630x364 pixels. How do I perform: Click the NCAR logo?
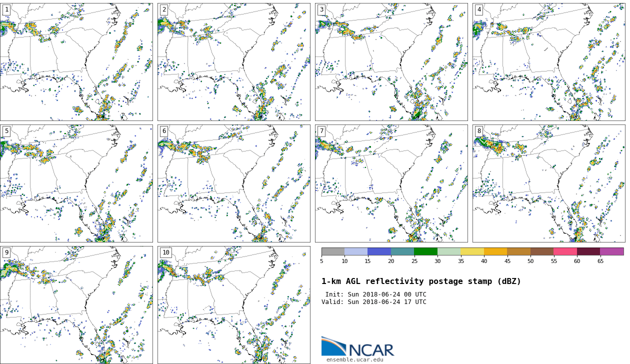(357, 346)
